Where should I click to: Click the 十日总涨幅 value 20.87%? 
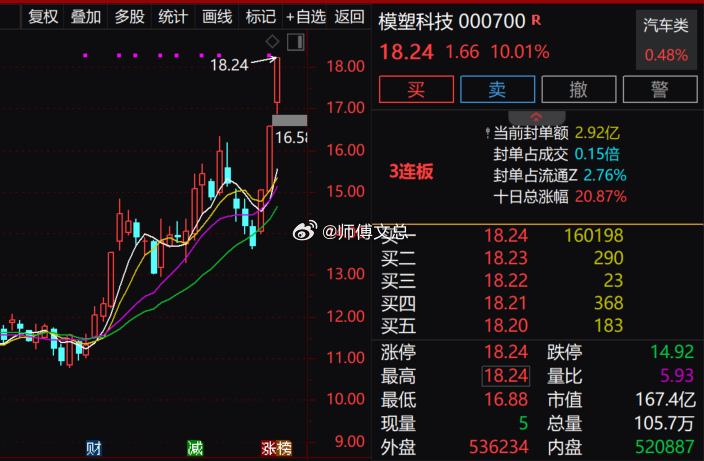[601, 197]
